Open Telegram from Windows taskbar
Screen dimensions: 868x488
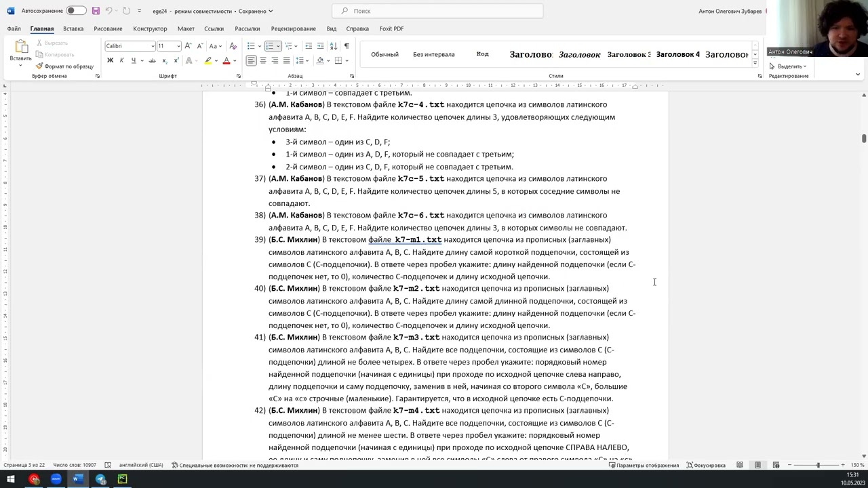(100, 479)
